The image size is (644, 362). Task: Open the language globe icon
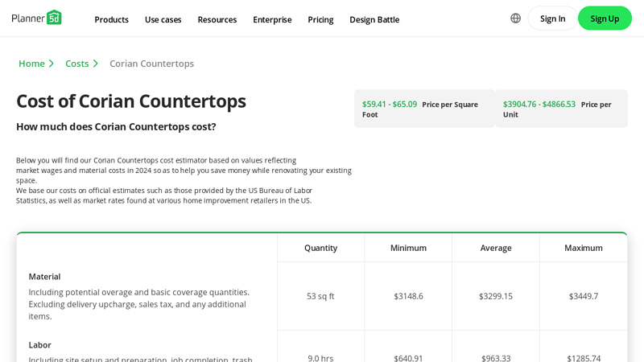(515, 18)
